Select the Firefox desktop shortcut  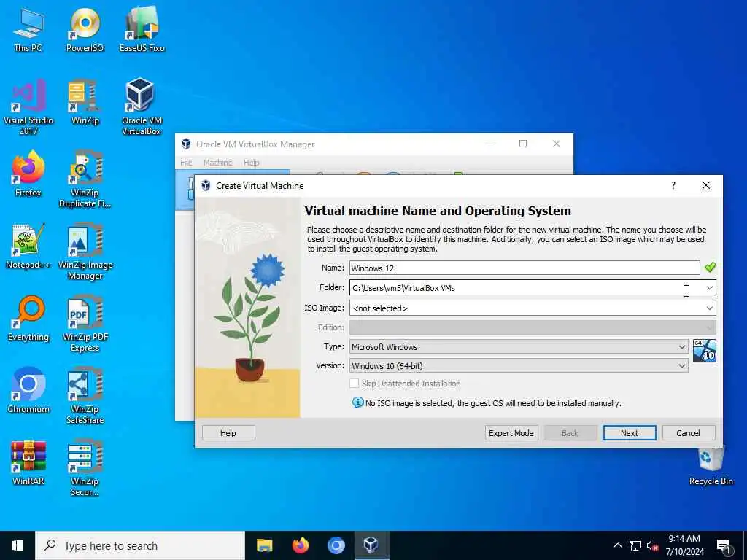coord(28,174)
